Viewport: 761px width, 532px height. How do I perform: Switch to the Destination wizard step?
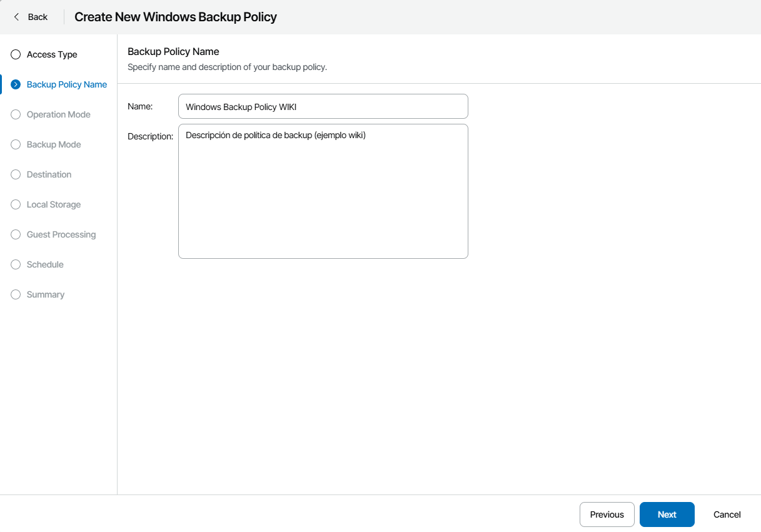coord(49,174)
